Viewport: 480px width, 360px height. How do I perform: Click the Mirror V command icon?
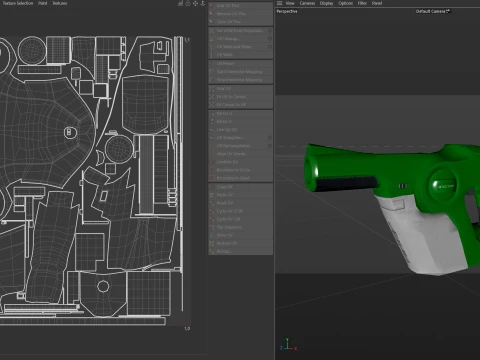tap(211, 122)
